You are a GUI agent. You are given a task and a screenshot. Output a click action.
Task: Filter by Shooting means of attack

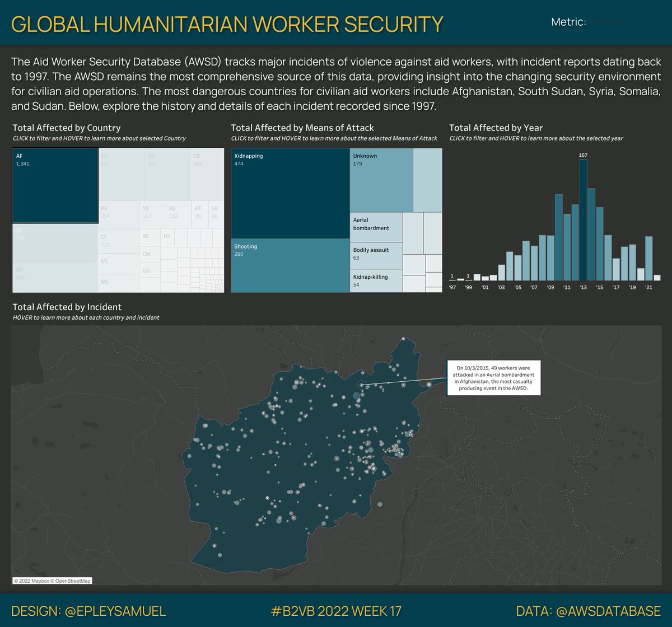(291, 265)
